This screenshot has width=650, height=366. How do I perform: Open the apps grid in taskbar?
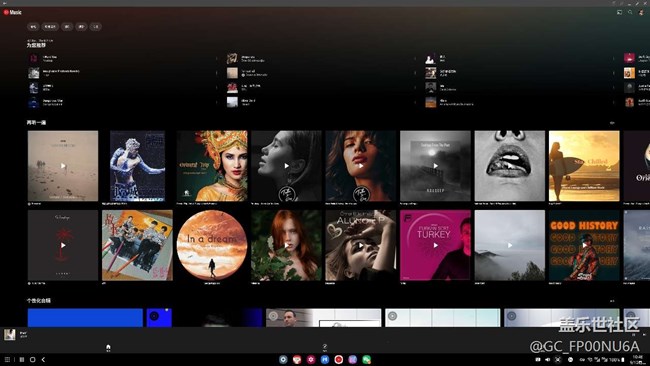(x=7, y=359)
